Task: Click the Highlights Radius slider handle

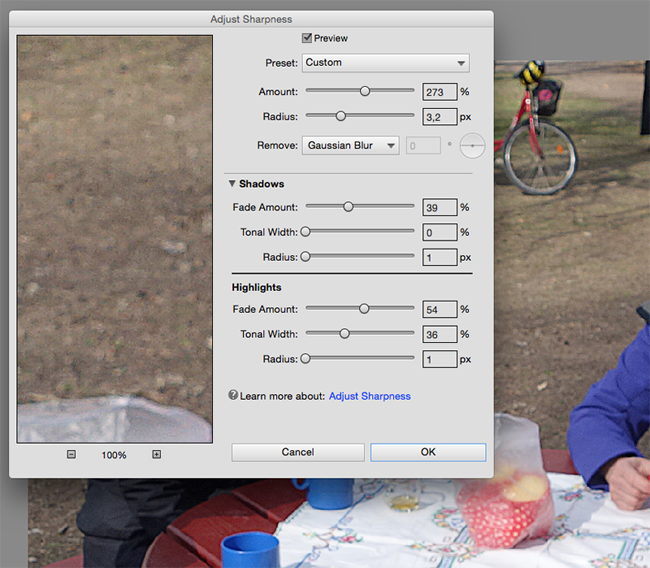Action: tap(306, 358)
